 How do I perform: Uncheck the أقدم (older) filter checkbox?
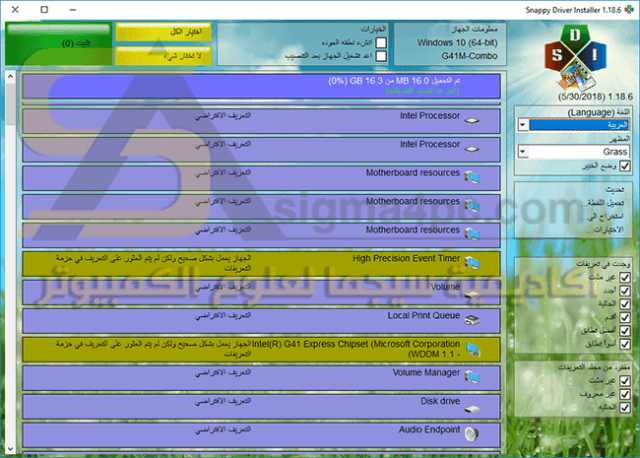click(x=624, y=317)
